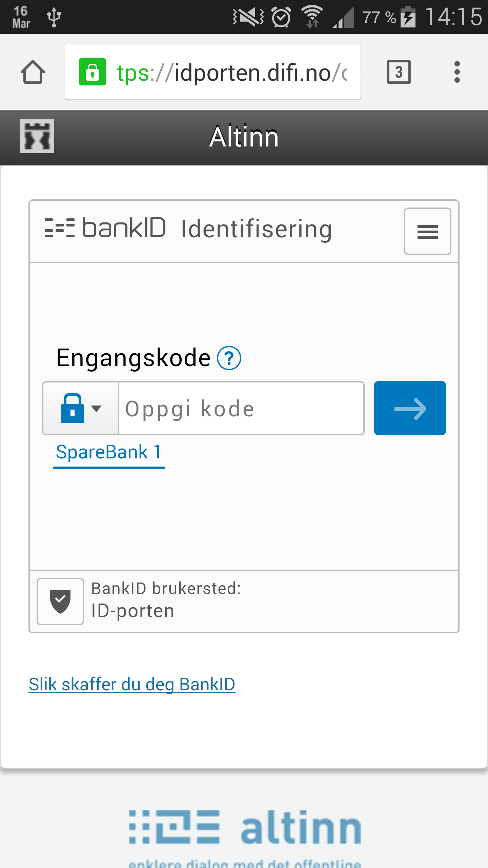The image size is (488, 868).
Task: Click the Altinn header title
Action: 244,137
